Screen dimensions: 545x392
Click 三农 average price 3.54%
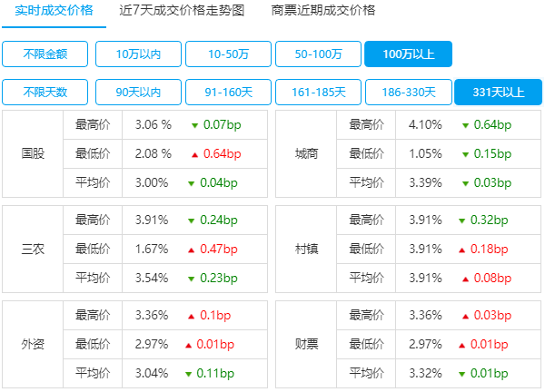point(152,278)
